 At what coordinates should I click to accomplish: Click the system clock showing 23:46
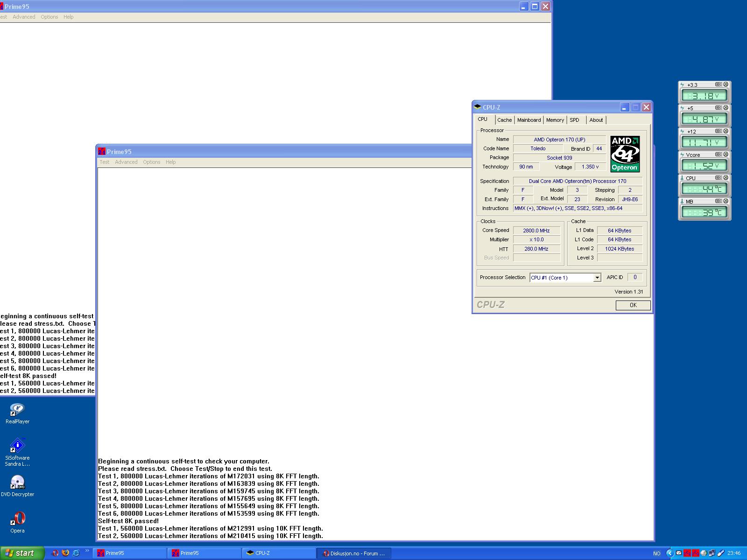pyautogui.click(x=734, y=553)
